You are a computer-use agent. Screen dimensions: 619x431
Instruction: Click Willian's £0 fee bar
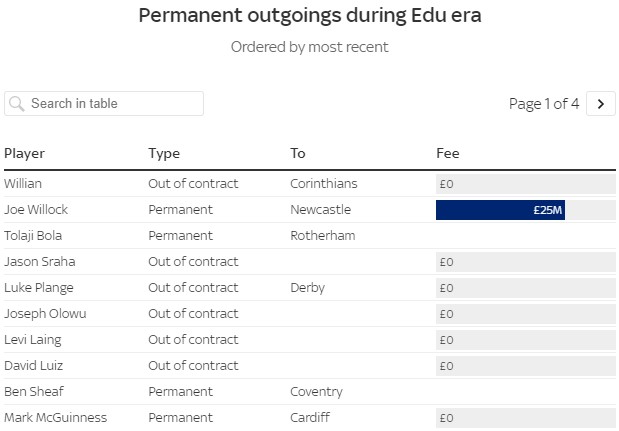coord(525,184)
